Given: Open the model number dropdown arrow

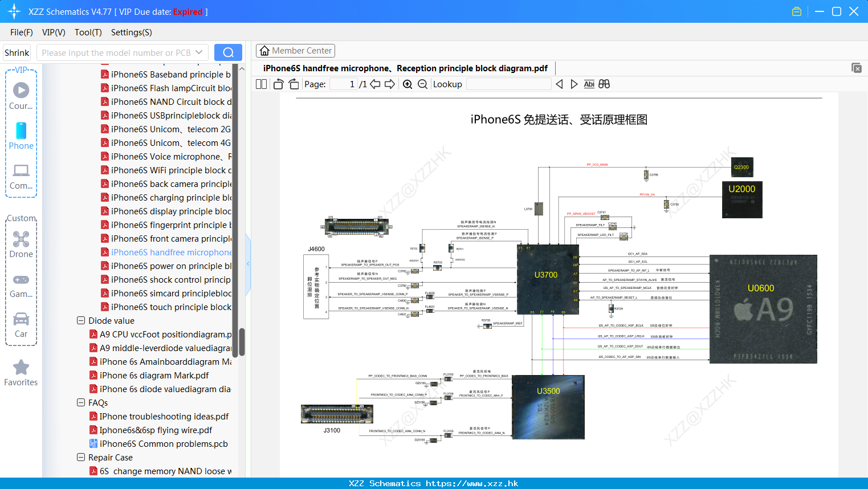Looking at the screenshot, I should pos(199,52).
